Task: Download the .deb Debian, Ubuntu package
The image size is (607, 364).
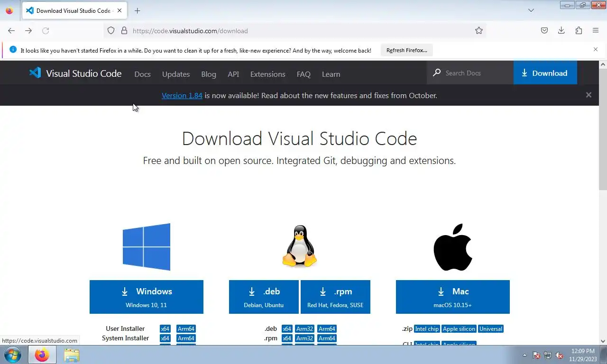Action: click(264, 297)
